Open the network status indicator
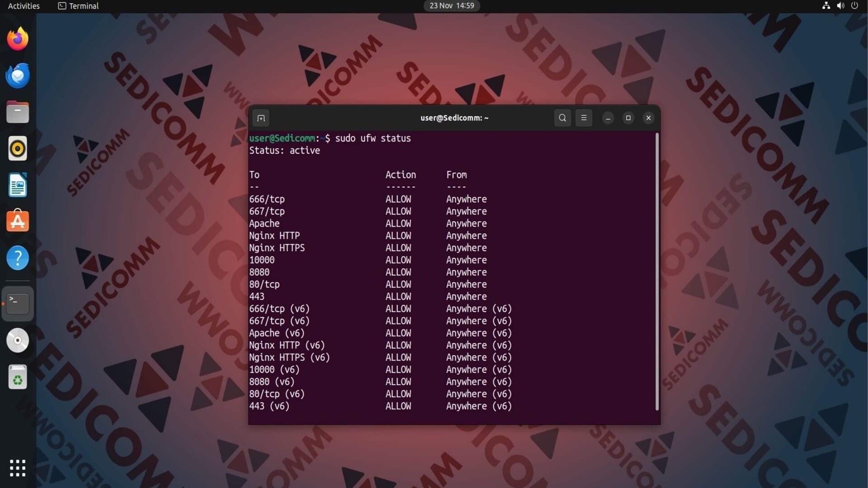Image resolution: width=868 pixels, height=488 pixels. [x=826, y=6]
